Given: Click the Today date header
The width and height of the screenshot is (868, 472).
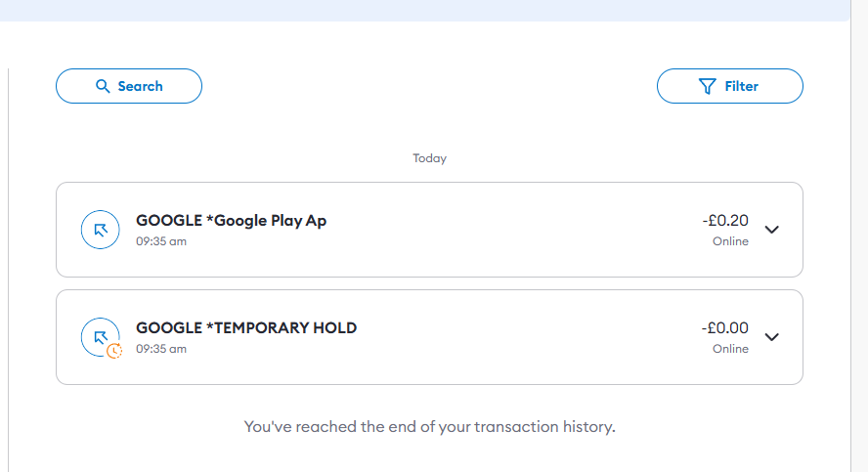Looking at the screenshot, I should click(x=429, y=158).
